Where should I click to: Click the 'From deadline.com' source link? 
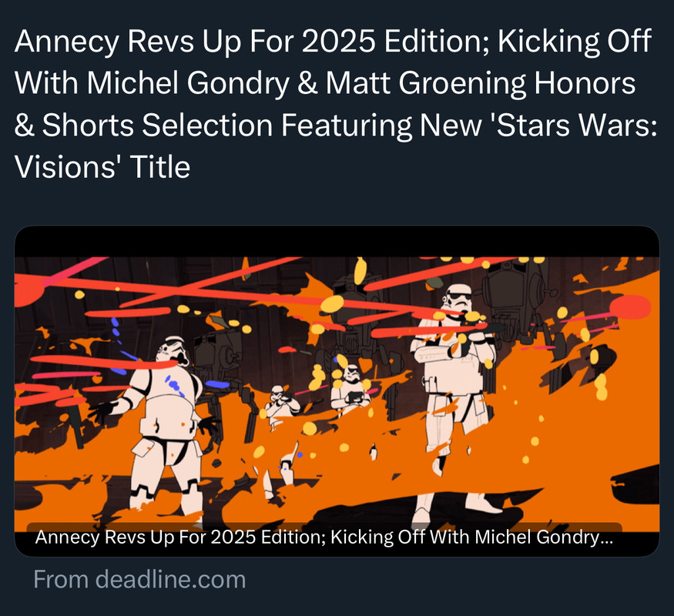click(139, 580)
